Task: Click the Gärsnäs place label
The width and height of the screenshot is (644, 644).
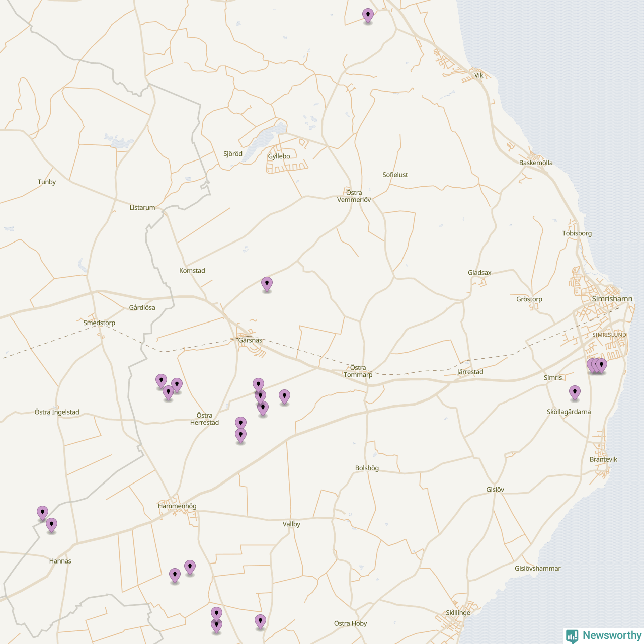Action: coord(250,340)
